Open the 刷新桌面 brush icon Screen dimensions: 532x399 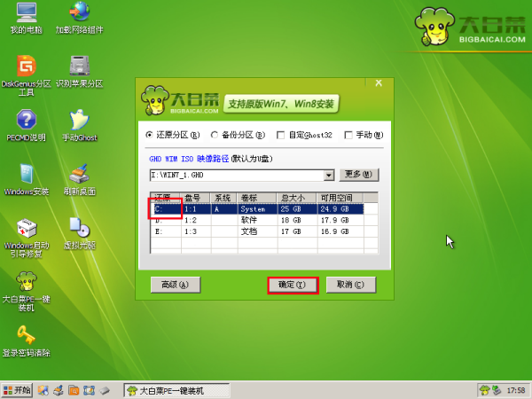(80, 174)
